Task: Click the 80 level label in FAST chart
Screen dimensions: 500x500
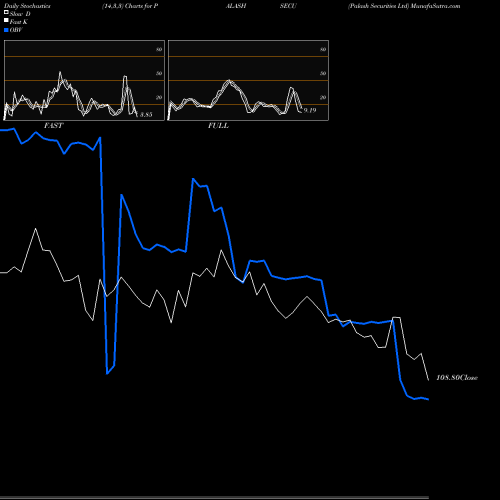Action: [x=159, y=49]
